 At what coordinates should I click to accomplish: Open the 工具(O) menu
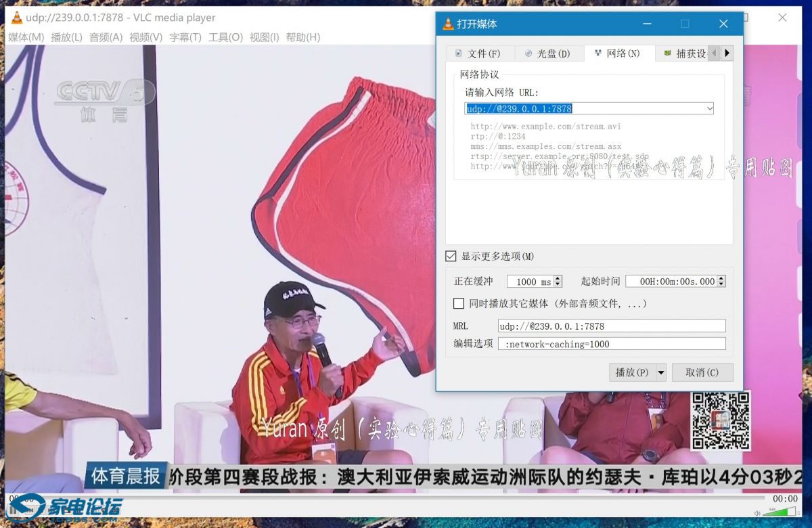(x=225, y=37)
